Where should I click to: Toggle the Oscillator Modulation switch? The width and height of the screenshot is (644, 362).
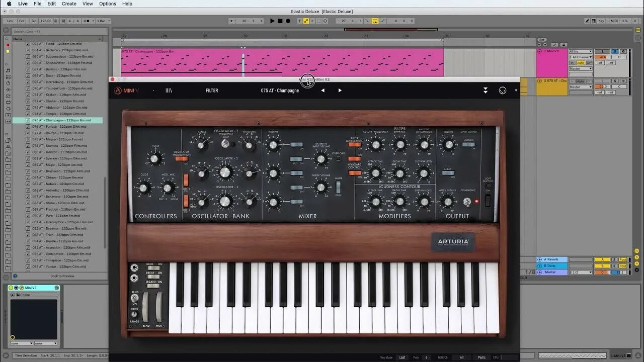click(181, 158)
